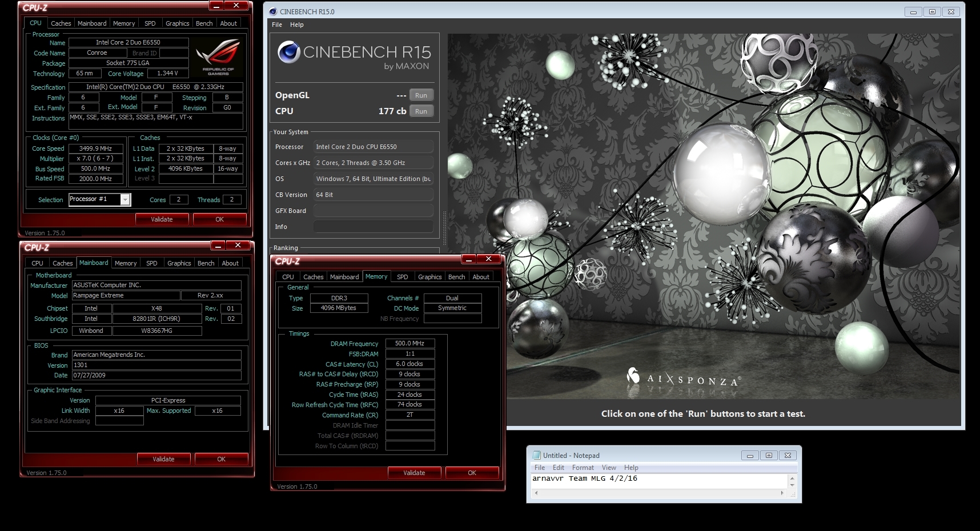Click Notepad text area with arnavvr text
This screenshot has width=980, height=531.
point(659,481)
